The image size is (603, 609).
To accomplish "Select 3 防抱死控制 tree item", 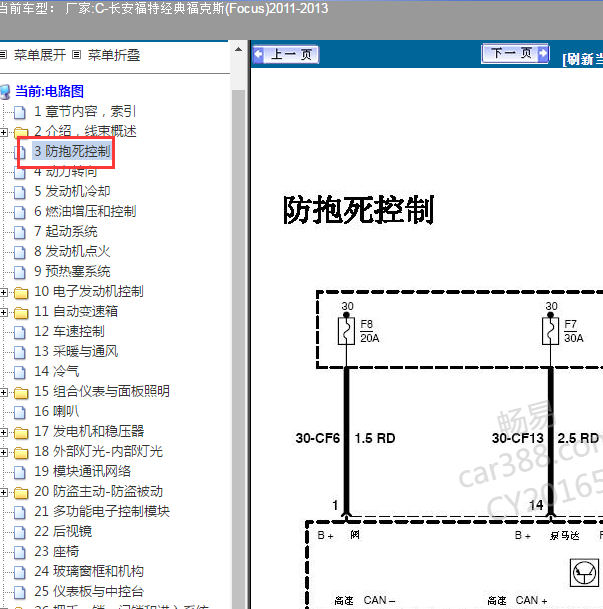I will [72, 151].
